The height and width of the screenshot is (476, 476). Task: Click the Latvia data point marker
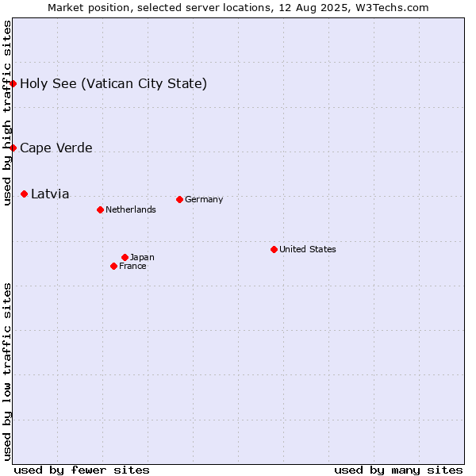click(25, 194)
